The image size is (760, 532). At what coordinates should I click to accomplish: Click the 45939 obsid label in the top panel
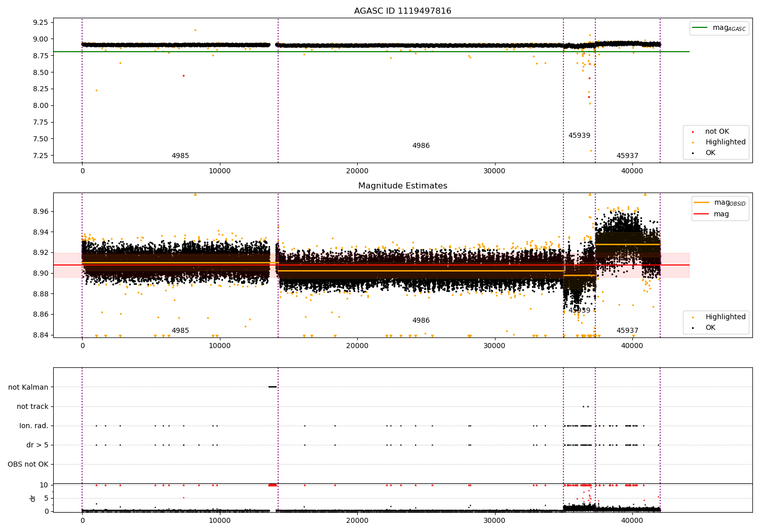click(579, 136)
